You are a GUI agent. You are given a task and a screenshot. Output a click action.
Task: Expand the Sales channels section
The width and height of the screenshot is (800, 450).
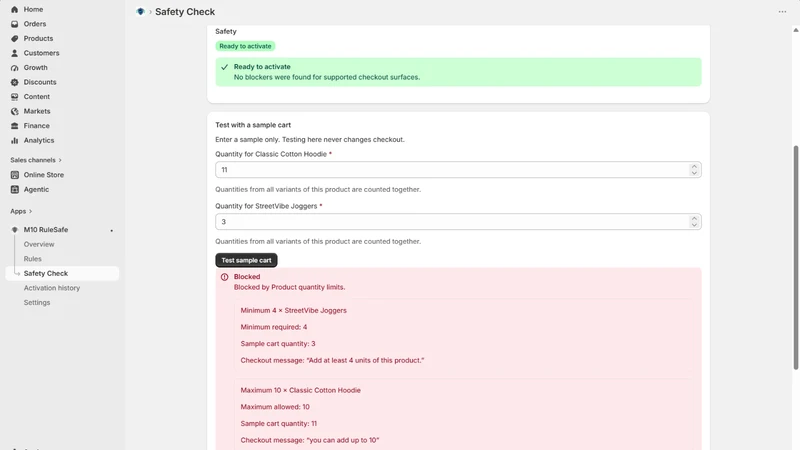click(36, 160)
